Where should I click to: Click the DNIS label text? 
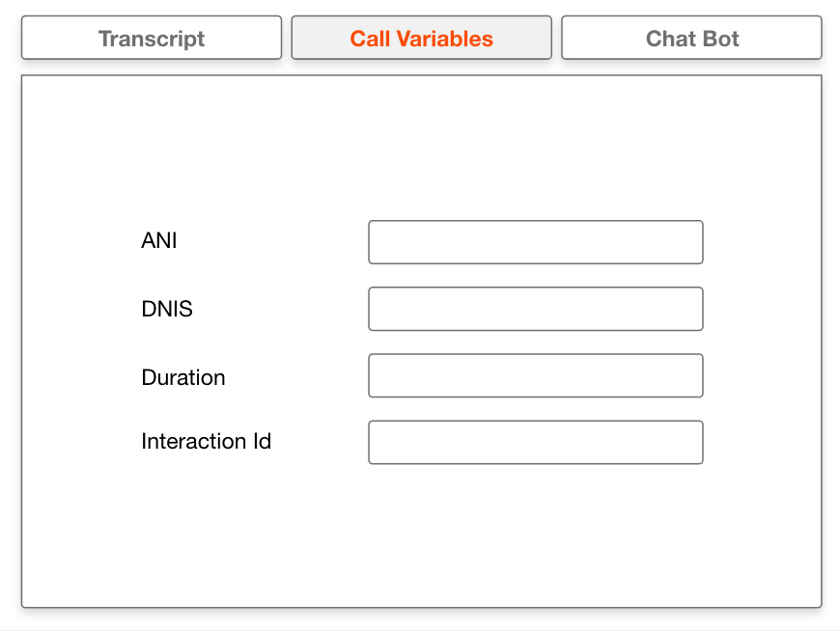click(x=167, y=310)
